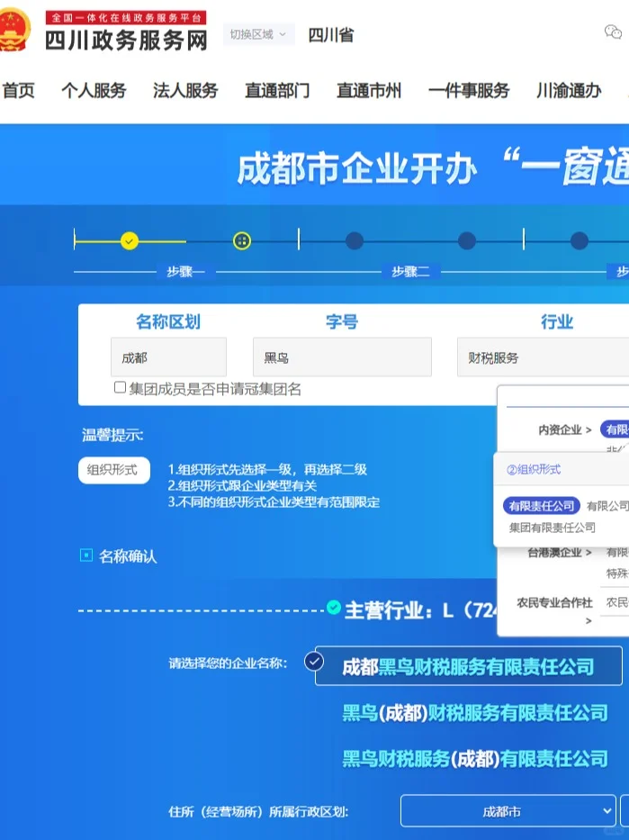Screen dimensions: 629x840
Task: Go to 一件事服务 navigation tab
Action: click(468, 90)
